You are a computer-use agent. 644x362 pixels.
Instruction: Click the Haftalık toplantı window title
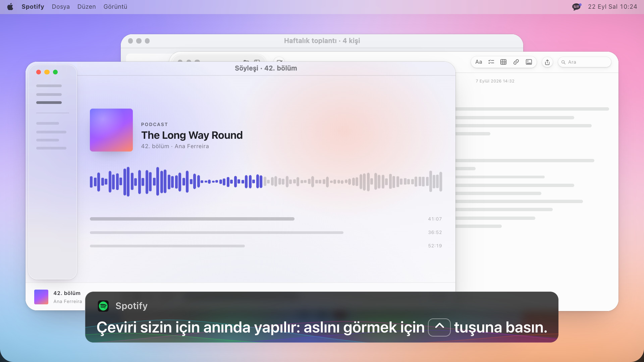(322, 41)
